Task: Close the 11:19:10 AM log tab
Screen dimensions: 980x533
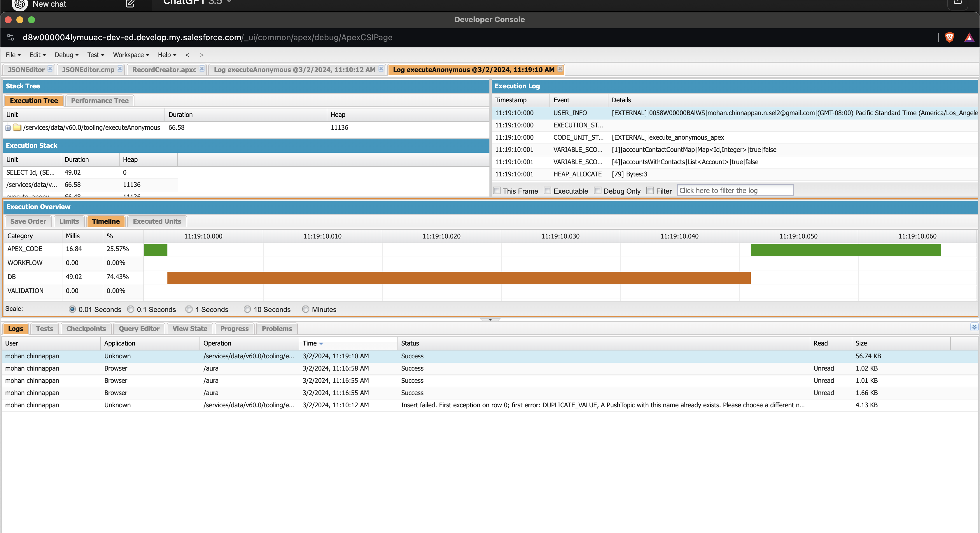Action: tap(560, 69)
